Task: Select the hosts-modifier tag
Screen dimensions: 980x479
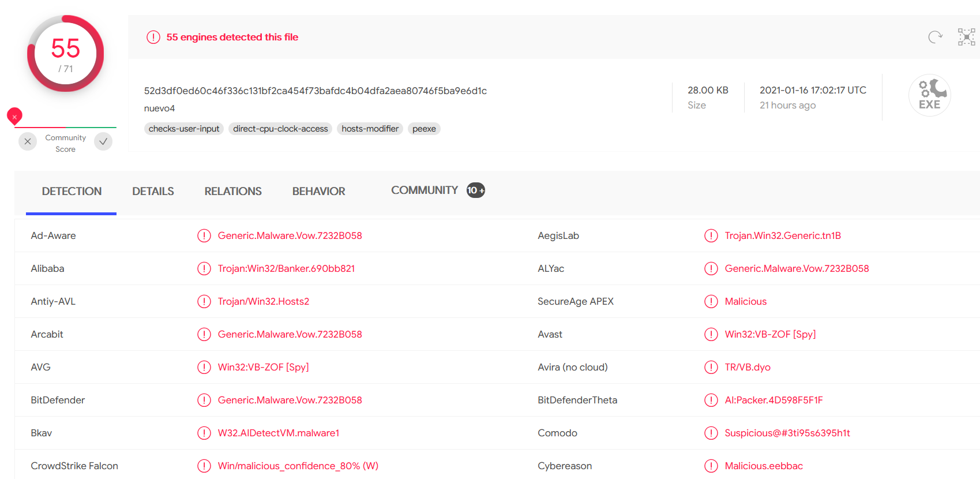Action: click(x=370, y=129)
